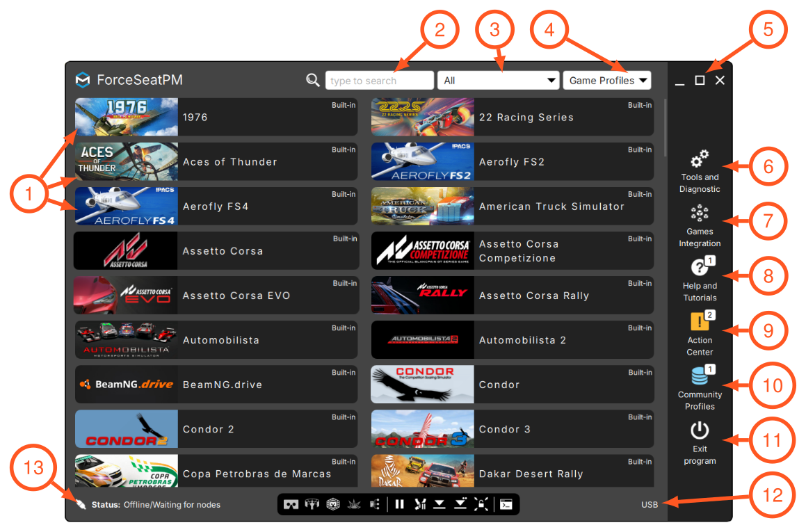Open the Action Center
Screen dimensions: 806x532
coord(699,335)
